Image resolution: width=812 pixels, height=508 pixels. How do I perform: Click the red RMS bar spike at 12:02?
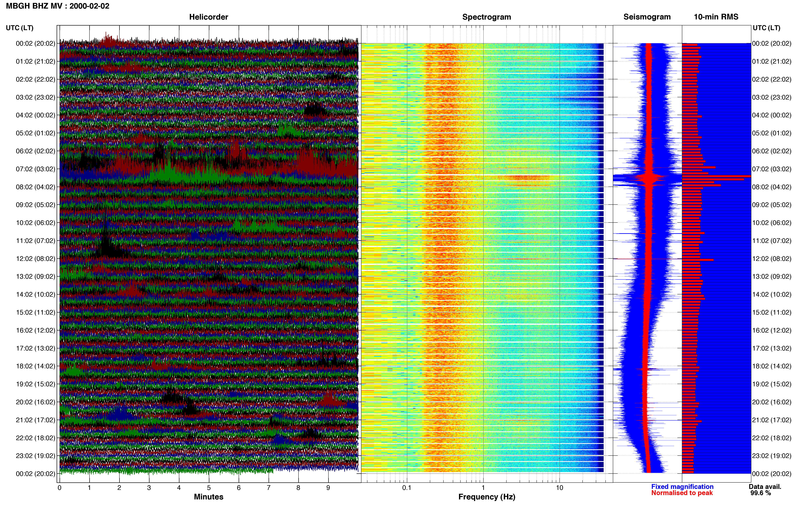(697, 260)
